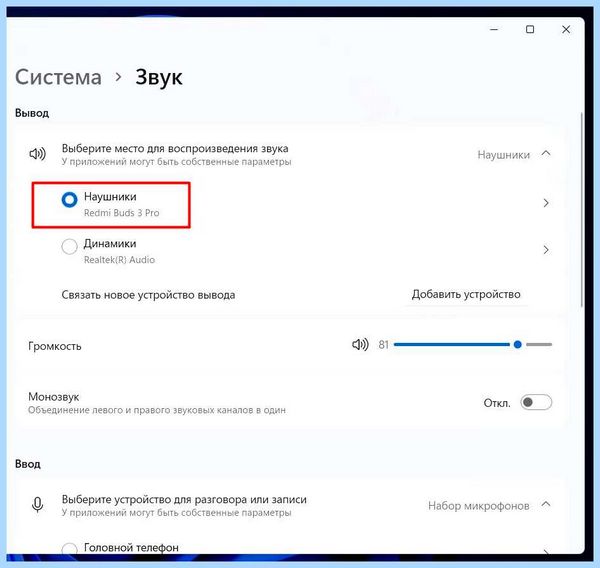Click the Громкость label
The width and height of the screenshot is (600, 568).
click(55, 346)
